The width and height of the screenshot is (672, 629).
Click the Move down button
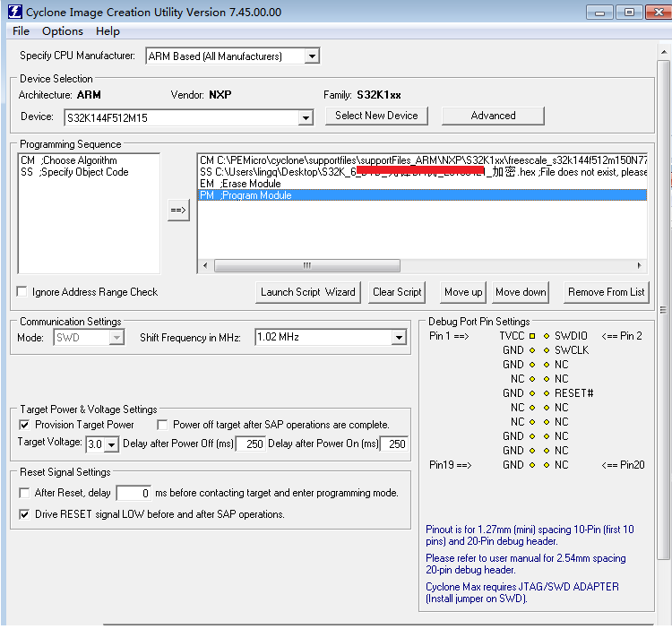point(521,292)
